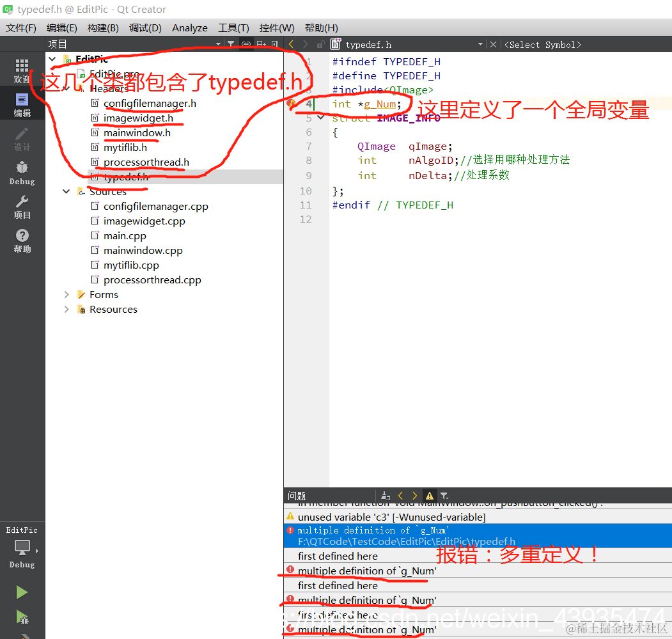Screen dimensions: 672x639
Task: Go forward in editor navigation history
Action: (x=305, y=44)
